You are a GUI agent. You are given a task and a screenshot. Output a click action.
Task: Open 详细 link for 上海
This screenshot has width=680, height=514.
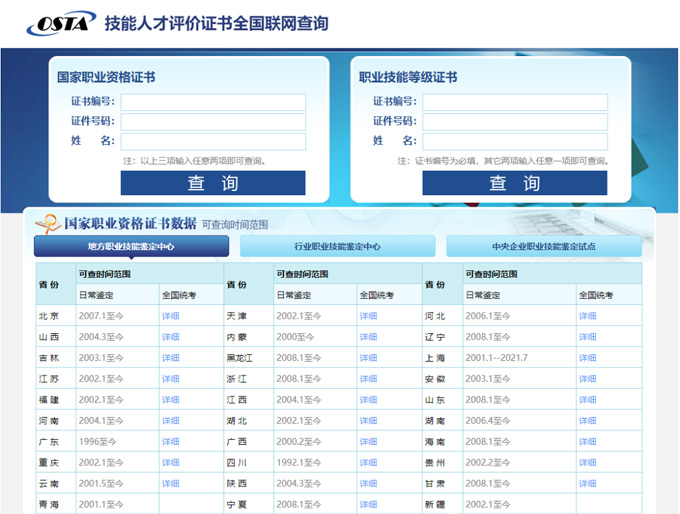pyautogui.click(x=588, y=358)
